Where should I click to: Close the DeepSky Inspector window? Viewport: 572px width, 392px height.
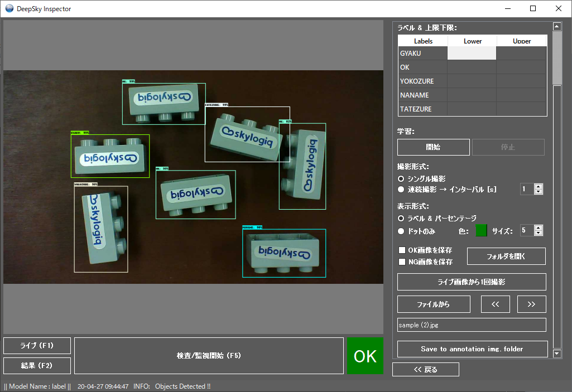coord(559,8)
